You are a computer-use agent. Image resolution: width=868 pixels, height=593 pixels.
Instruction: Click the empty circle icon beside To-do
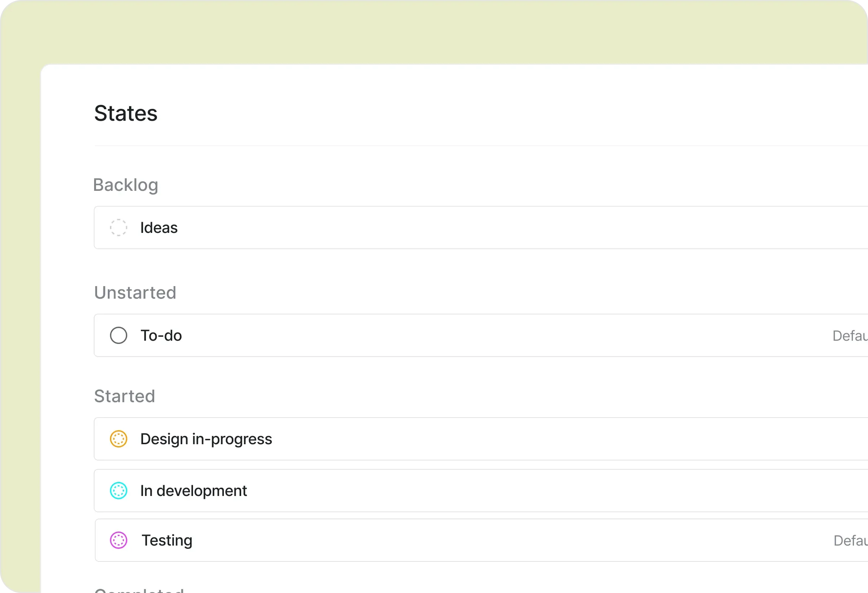point(118,335)
